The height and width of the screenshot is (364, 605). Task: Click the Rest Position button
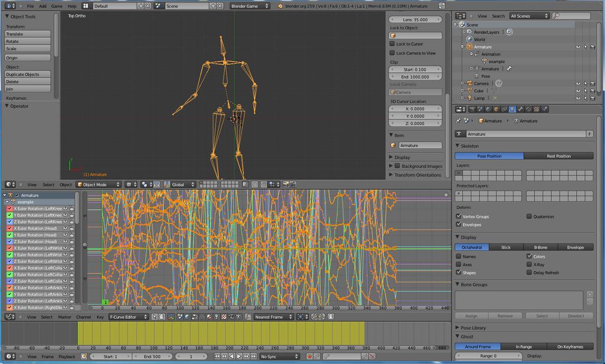(x=559, y=156)
